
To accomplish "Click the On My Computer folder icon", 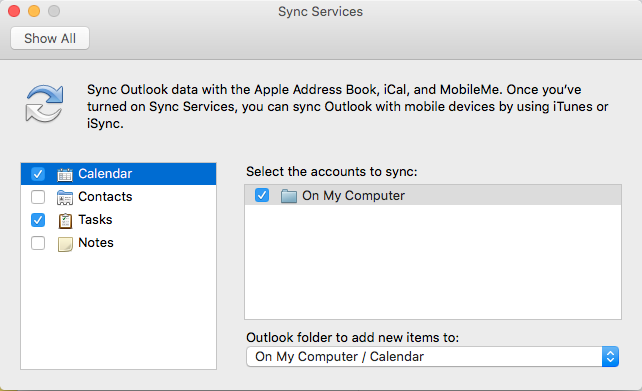I will click(289, 196).
